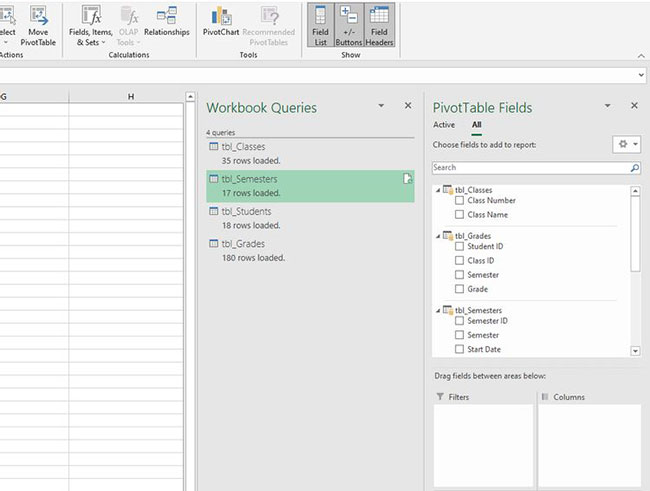The image size is (650, 491).
Task: Switch to the All tab
Action: (x=477, y=125)
